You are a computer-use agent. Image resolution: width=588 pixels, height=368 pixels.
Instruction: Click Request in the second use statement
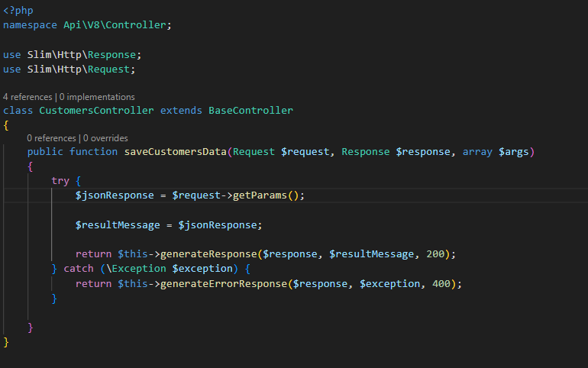[108, 69]
